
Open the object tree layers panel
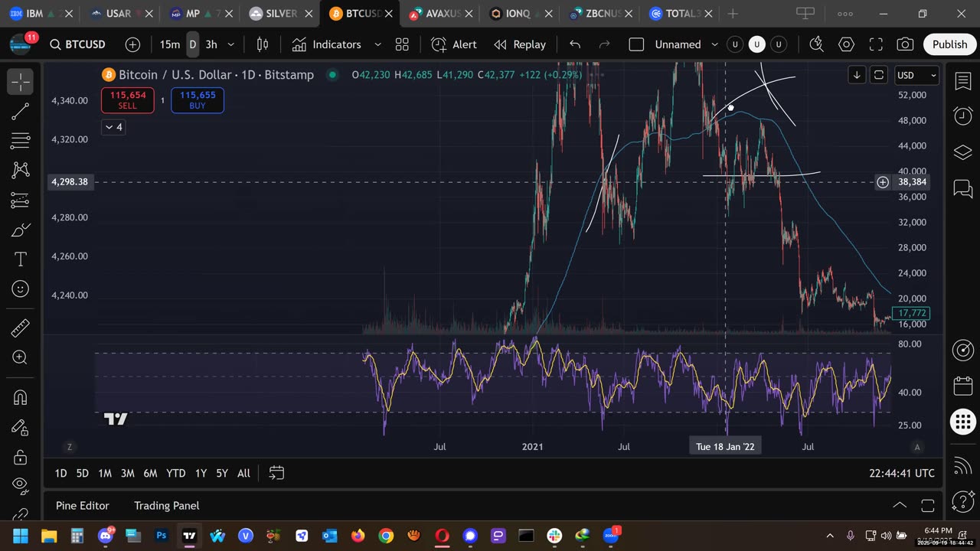pyautogui.click(x=963, y=152)
